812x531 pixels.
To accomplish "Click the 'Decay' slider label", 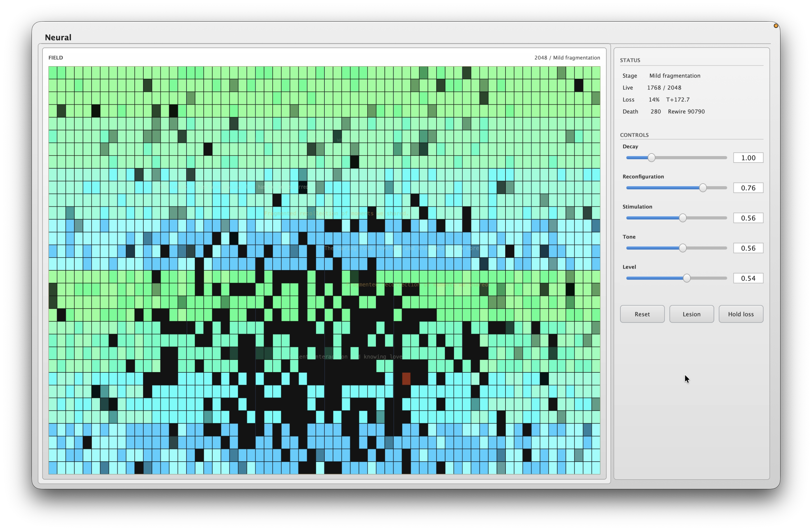I will [x=630, y=146].
